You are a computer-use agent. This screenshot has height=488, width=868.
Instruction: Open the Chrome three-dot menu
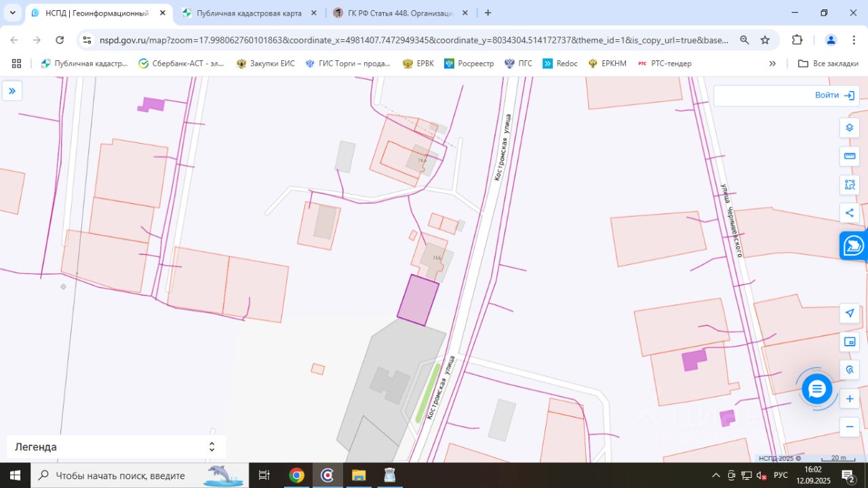[854, 40]
